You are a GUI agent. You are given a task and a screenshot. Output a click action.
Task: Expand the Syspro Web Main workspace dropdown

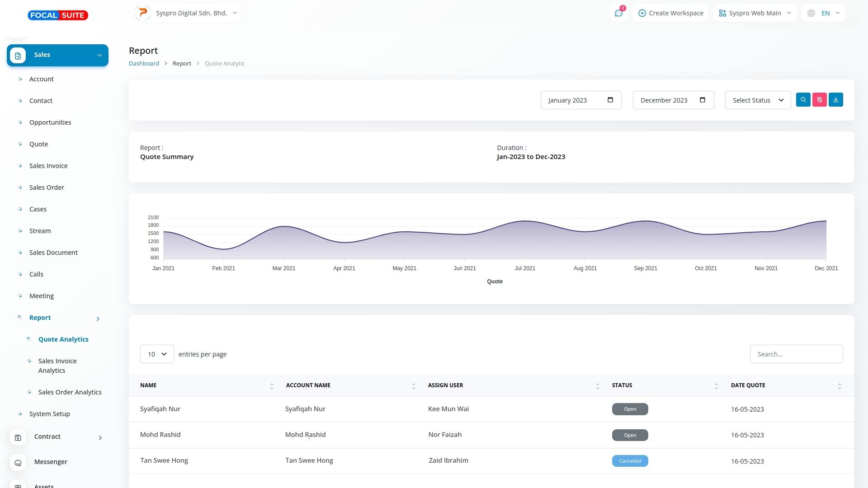coord(755,13)
